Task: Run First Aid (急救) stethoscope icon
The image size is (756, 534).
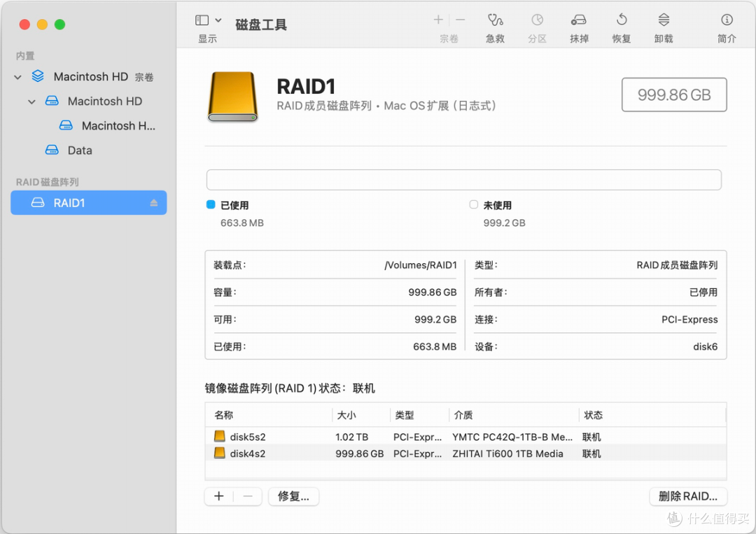Action: tap(495, 20)
